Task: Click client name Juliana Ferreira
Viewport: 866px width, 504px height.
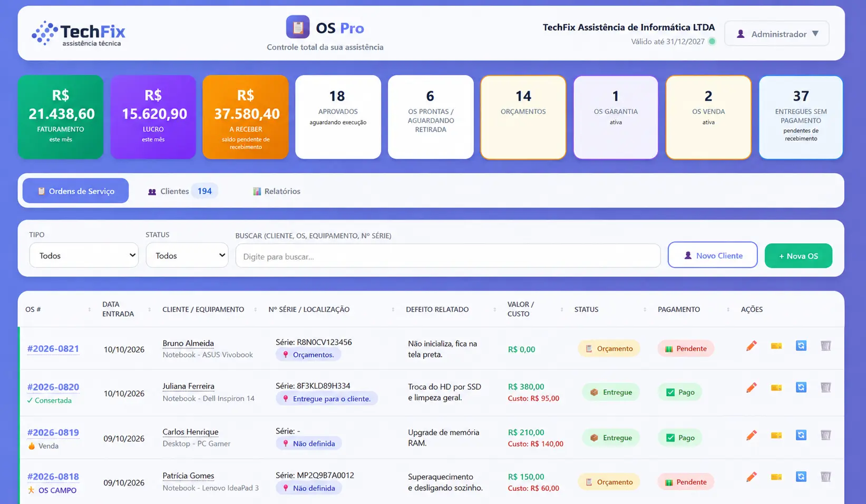Action: tap(188, 386)
